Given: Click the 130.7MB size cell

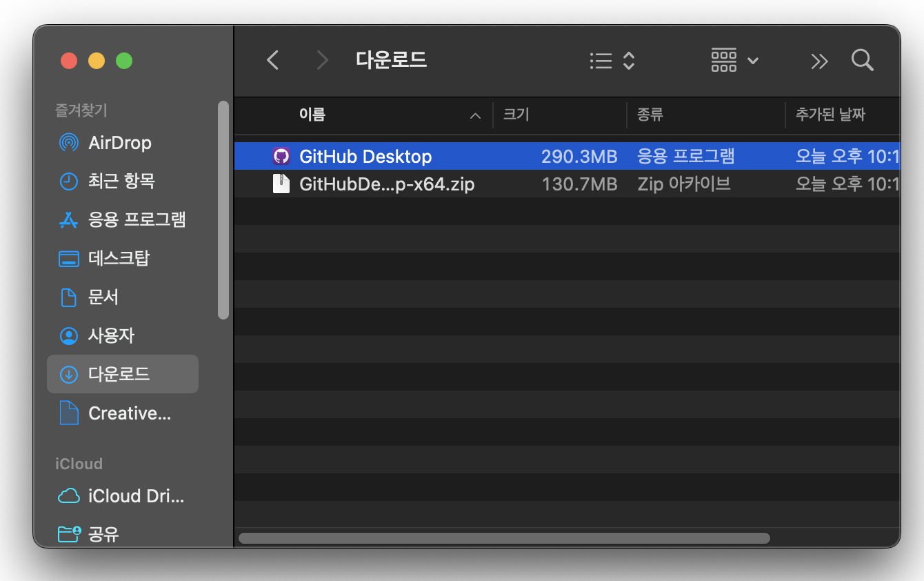Looking at the screenshot, I should coord(579,184).
